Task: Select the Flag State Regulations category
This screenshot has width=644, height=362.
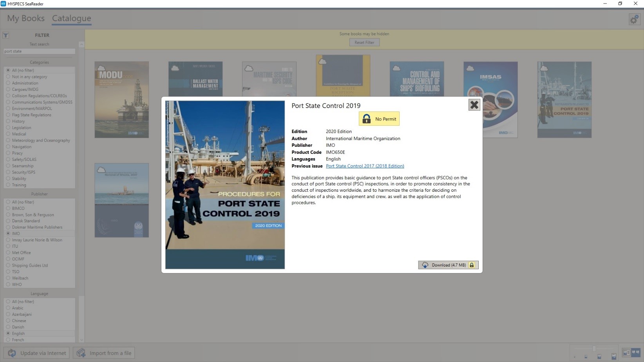Action: click(x=31, y=115)
